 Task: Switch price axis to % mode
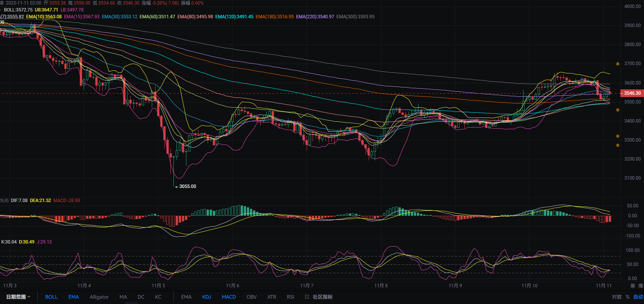coord(628,297)
